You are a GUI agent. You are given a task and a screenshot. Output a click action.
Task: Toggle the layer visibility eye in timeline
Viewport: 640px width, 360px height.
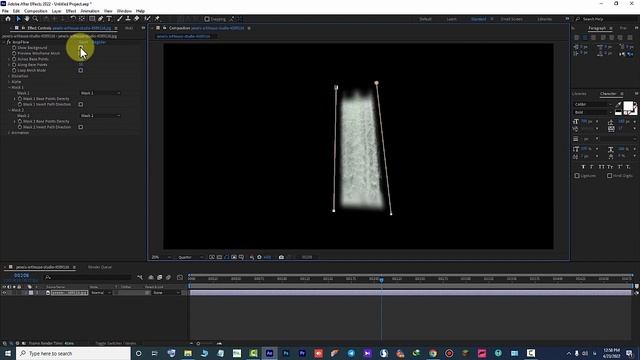coord(4,293)
